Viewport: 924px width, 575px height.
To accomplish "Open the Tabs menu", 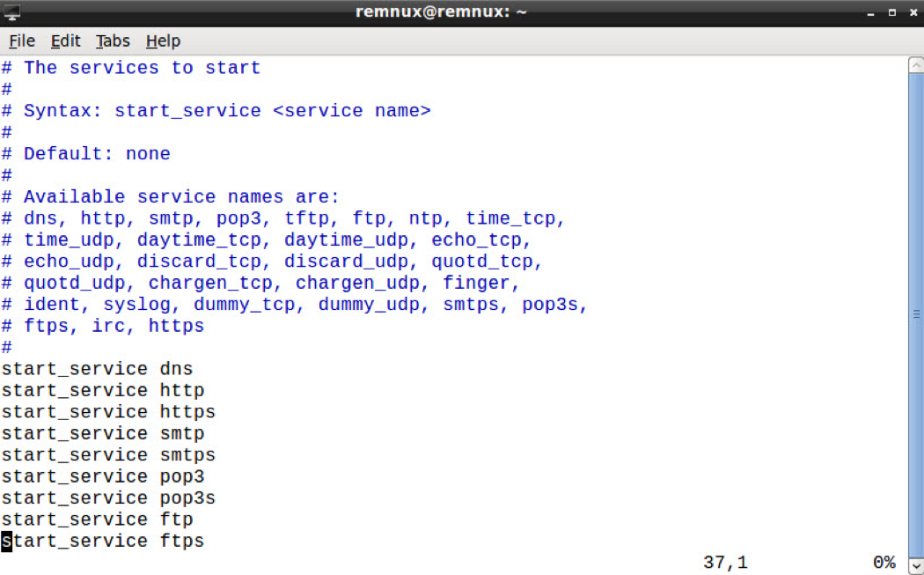I will 113,41.
